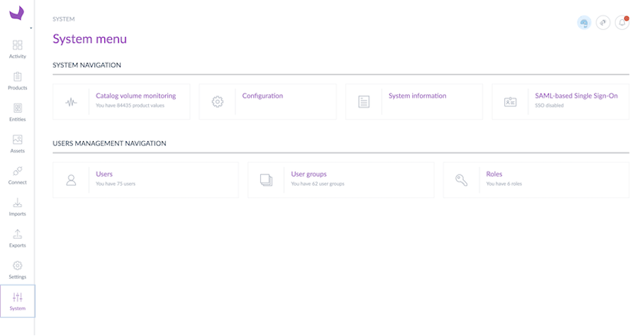This screenshot has height=336, width=644.
Task: Open the Activity dashboard from sidebar
Action: point(18,49)
